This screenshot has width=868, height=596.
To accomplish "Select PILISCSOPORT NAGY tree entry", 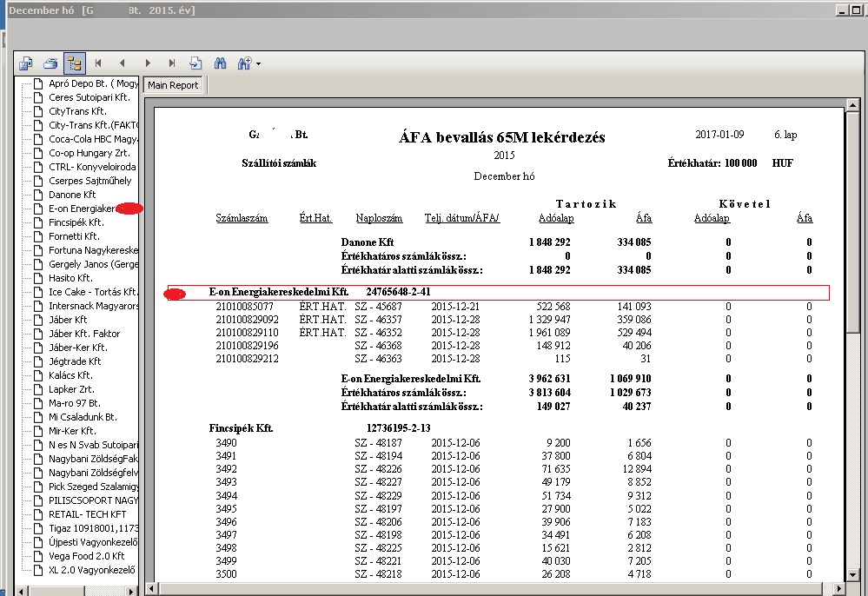I will pyautogui.click(x=93, y=500).
